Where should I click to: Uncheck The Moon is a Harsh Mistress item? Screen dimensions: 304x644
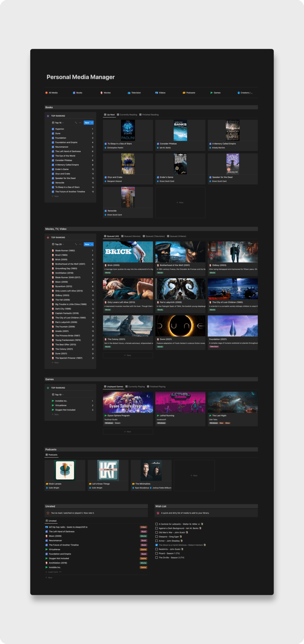tap(156, 545)
